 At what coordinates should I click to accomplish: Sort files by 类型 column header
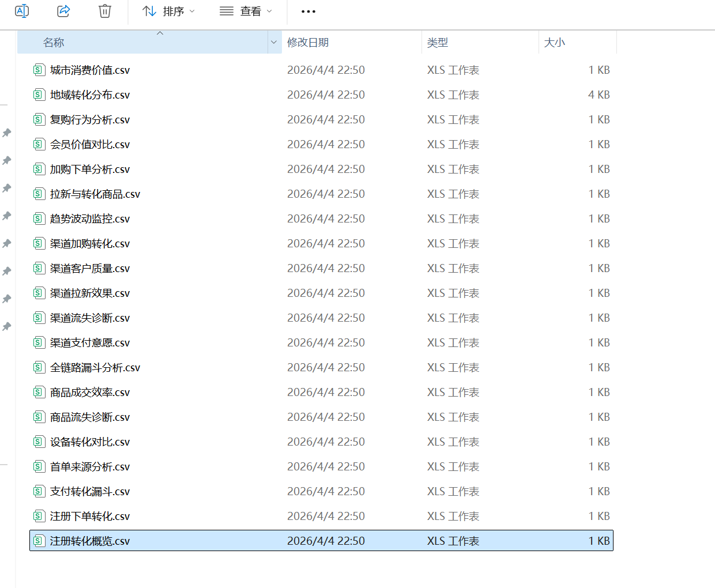pyautogui.click(x=438, y=43)
